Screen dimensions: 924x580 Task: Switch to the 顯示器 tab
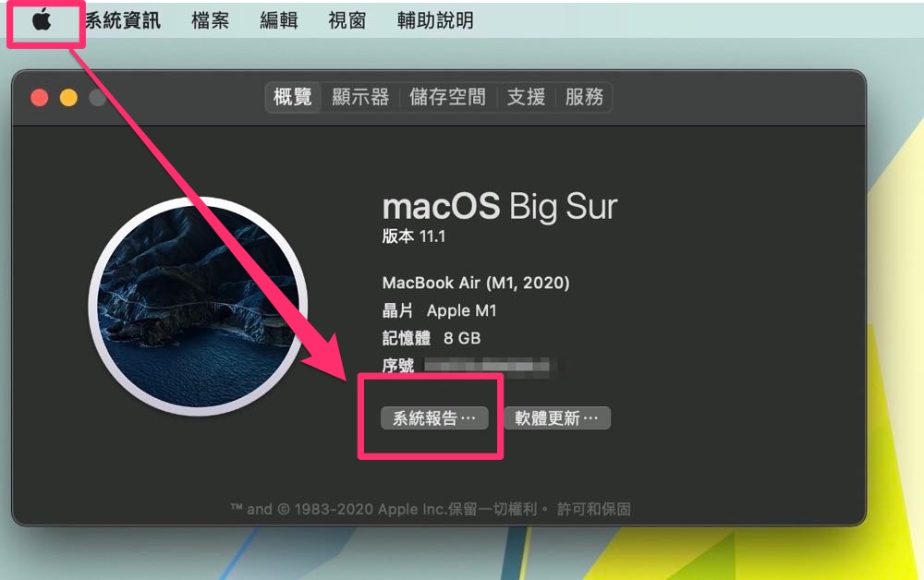coord(360,97)
